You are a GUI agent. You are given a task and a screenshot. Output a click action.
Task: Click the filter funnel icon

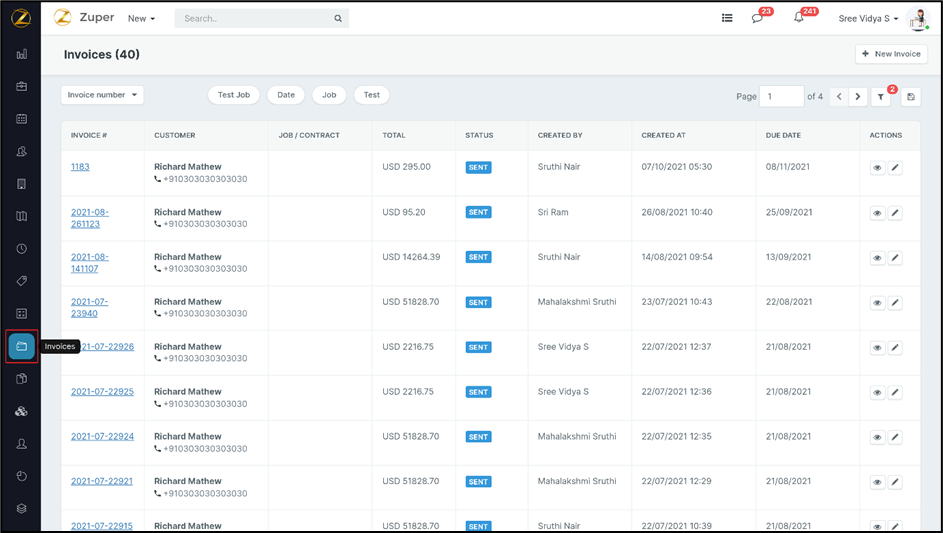click(880, 97)
